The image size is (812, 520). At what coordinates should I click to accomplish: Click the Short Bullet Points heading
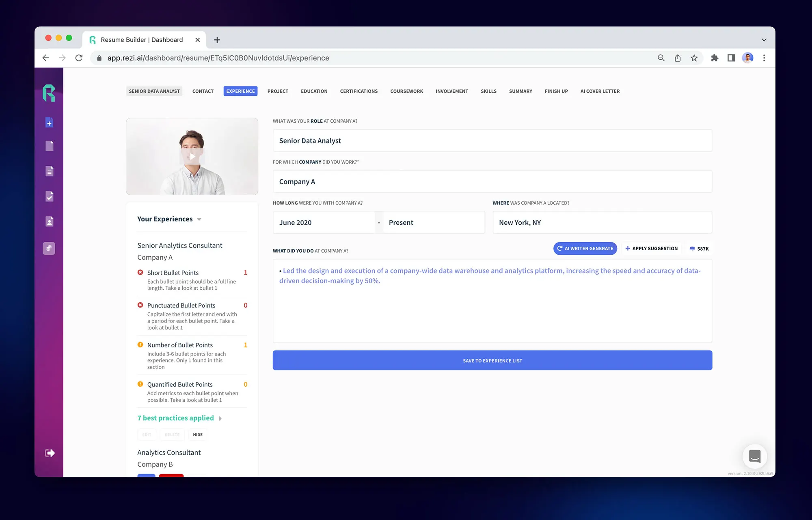click(x=173, y=273)
